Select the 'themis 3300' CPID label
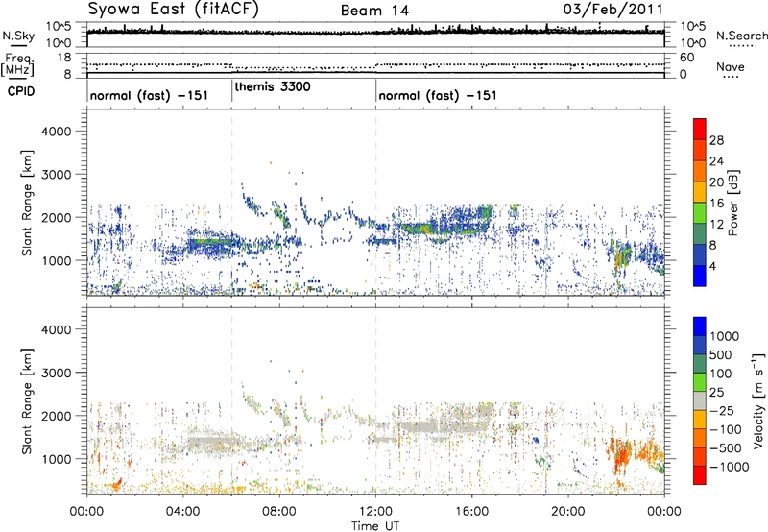Viewport: 768px width, 532px height. click(273, 86)
